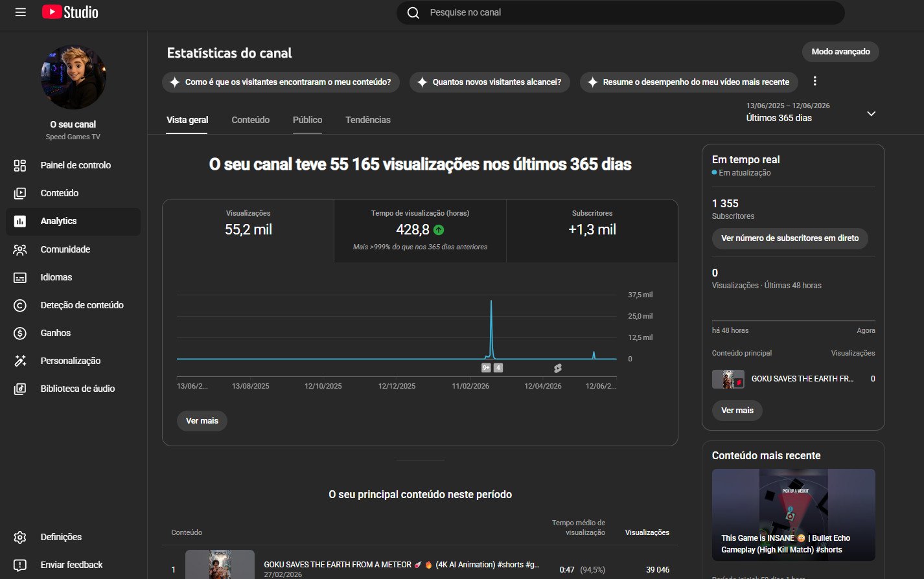Click the Modo avançado button
This screenshot has height=579, width=924.
[840, 52]
